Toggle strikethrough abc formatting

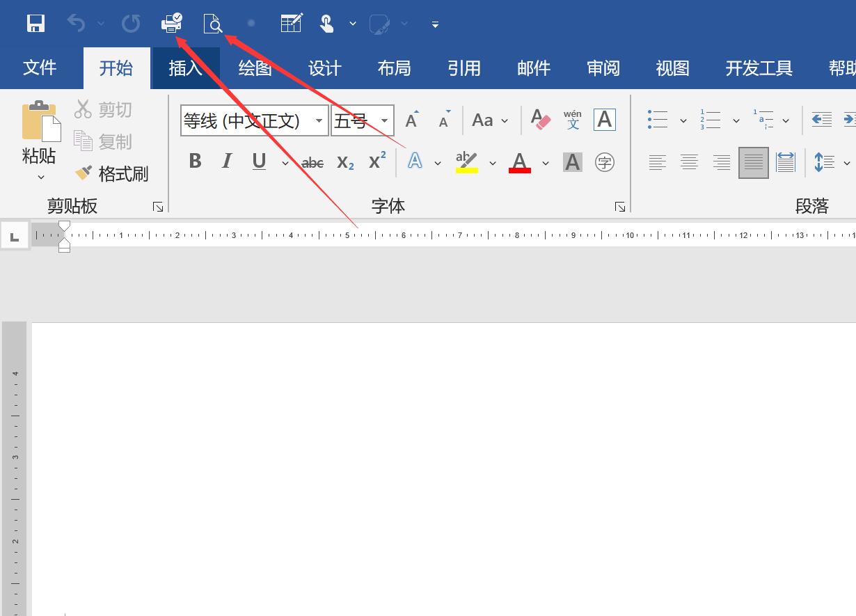tap(312, 163)
